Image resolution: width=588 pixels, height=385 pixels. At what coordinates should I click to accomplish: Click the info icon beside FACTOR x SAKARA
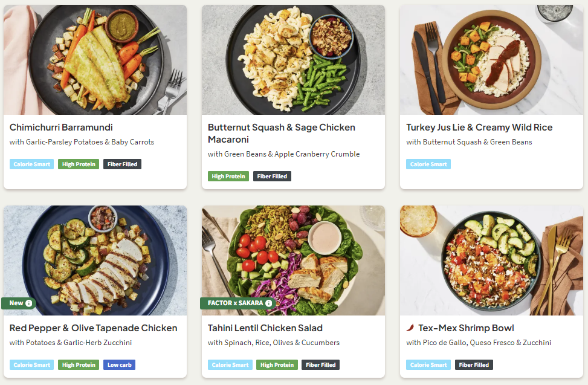pos(268,303)
